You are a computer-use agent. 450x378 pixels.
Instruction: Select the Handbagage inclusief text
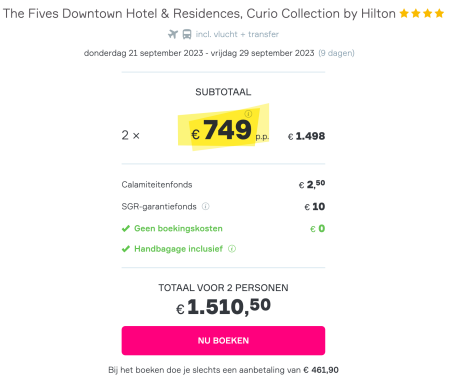coord(178,249)
